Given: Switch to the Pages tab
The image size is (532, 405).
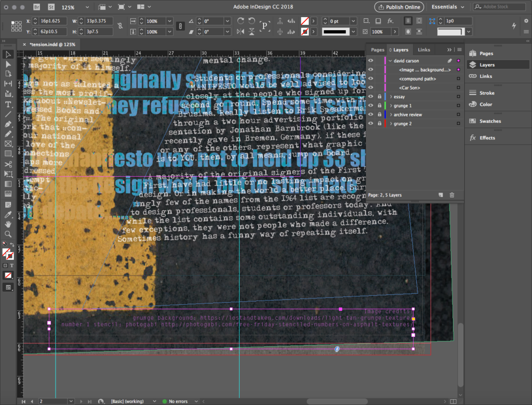Looking at the screenshot, I should (x=378, y=50).
